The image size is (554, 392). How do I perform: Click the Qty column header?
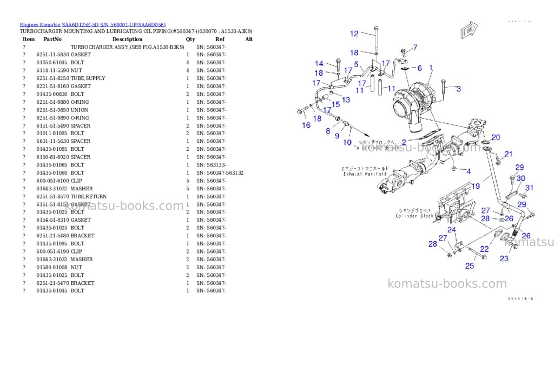pyautogui.click(x=190, y=39)
